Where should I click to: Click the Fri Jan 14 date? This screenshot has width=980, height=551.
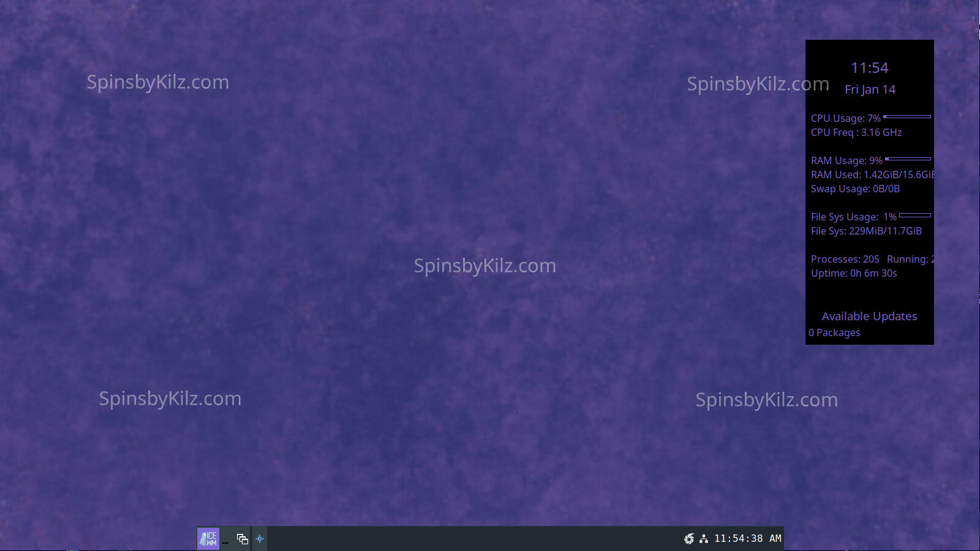point(870,89)
